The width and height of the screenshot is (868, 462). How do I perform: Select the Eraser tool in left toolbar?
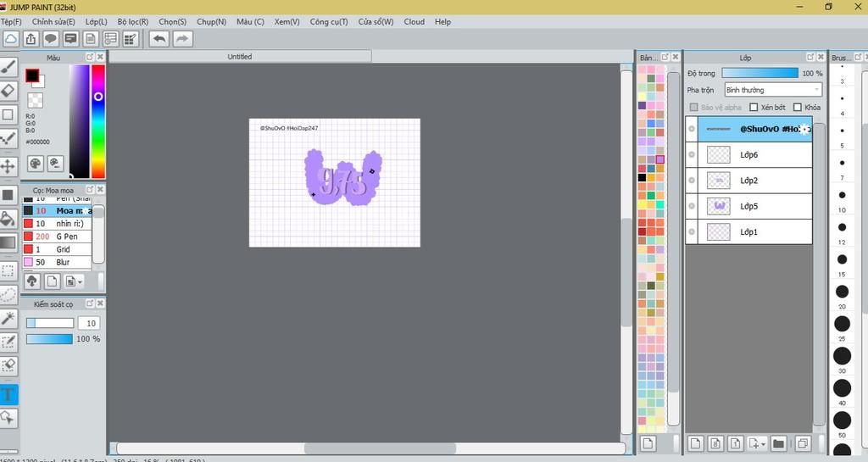8,90
